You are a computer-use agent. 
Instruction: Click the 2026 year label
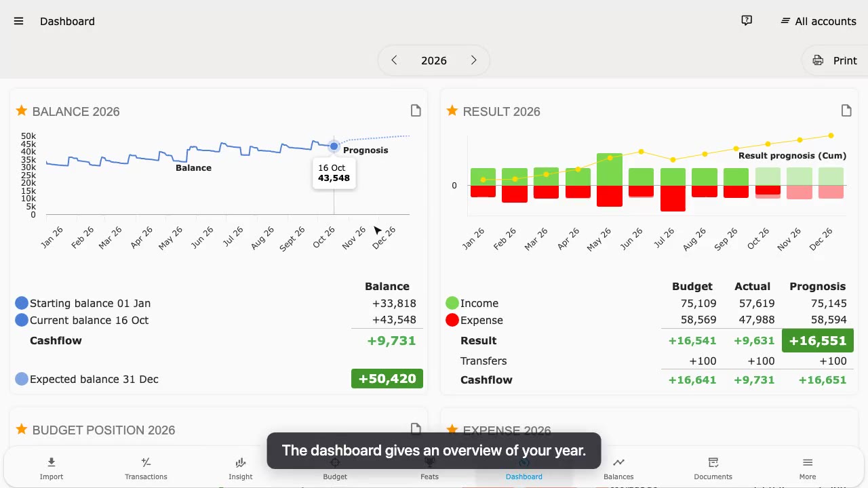pos(434,60)
